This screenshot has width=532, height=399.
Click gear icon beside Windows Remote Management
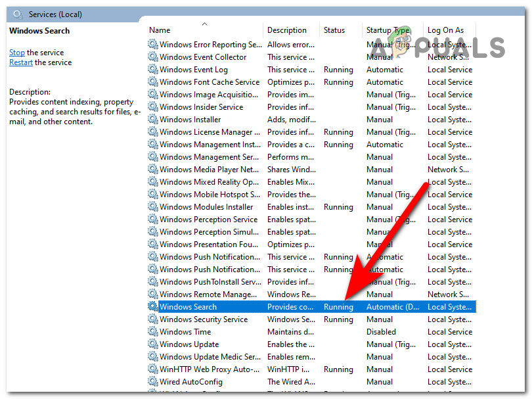(x=153, y=294)
